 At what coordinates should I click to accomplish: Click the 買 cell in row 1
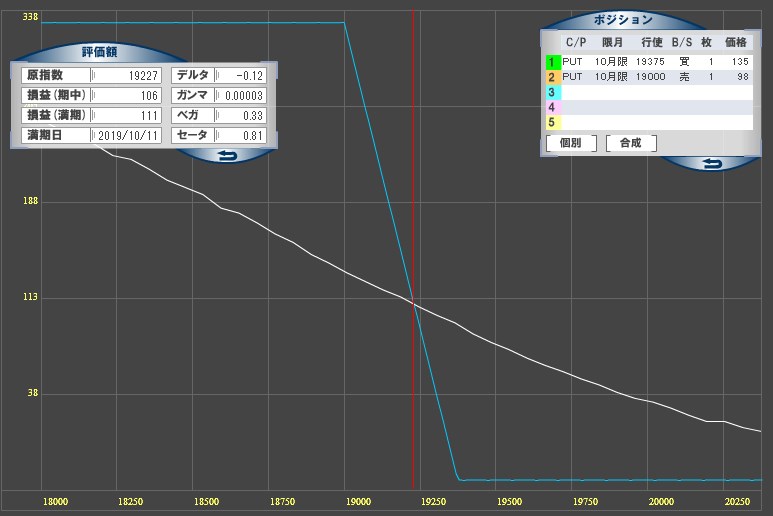pyautogui.click(x=684, y=62)
